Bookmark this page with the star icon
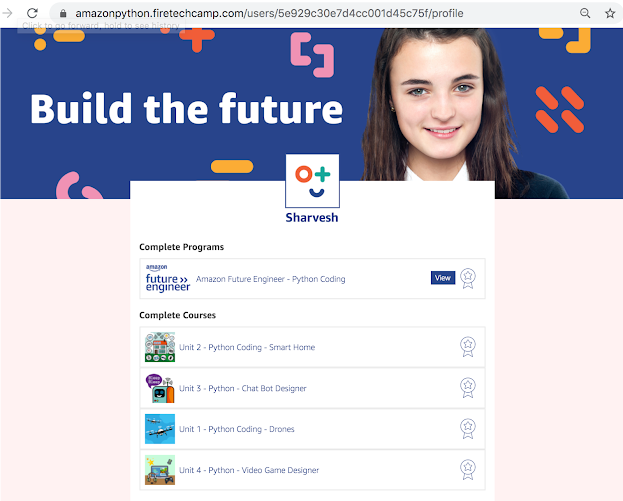Image resolution: width=623 pixels, height=501 pixels. [x=610, y=14]
